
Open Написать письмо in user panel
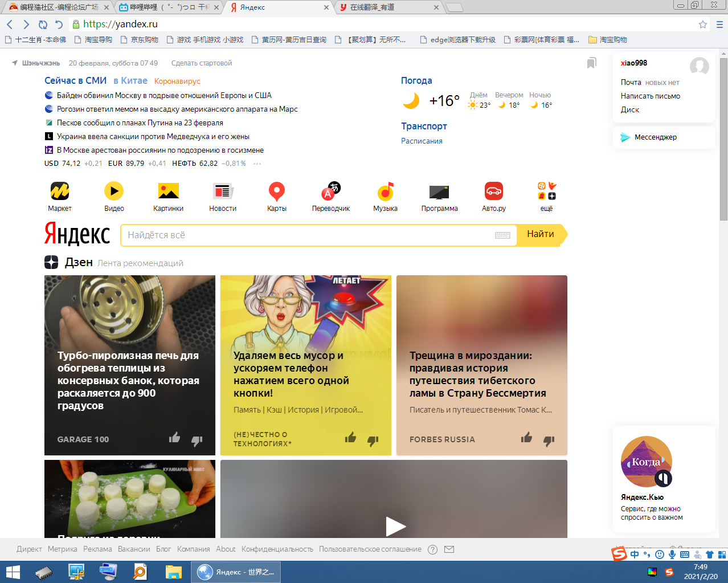651,96
